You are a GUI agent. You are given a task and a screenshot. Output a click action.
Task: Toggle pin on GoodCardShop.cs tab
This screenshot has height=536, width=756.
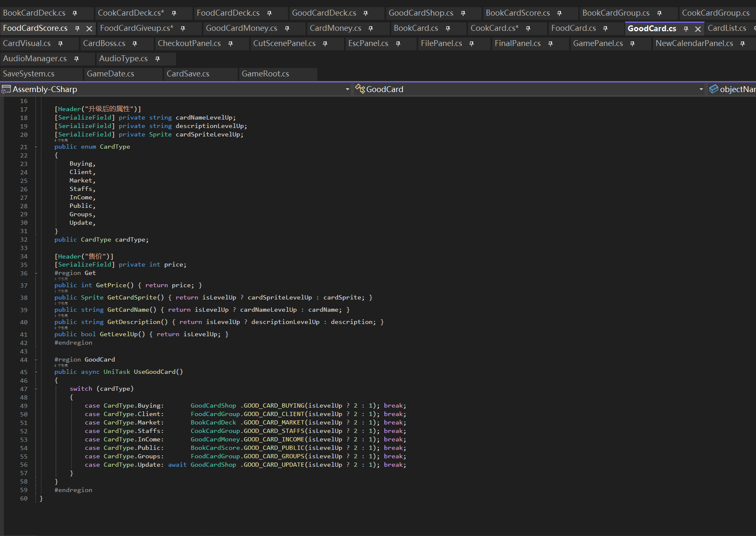[x=463, y=14]
